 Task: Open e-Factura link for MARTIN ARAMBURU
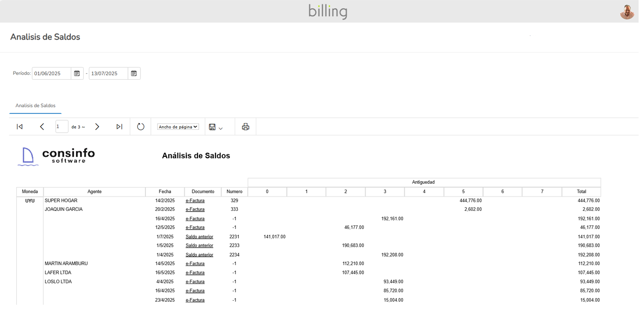click(x=195, y=264)
